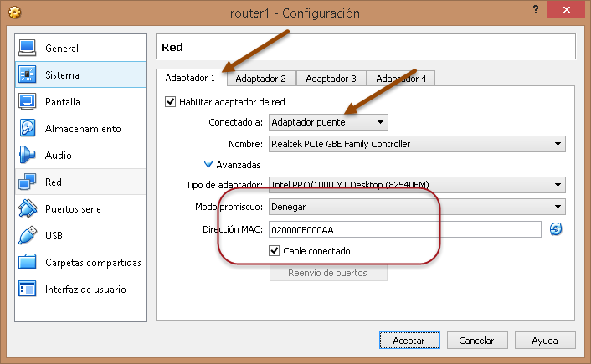
Task: Open the Interfaz de usuario icon
Action: click(28, 289)
